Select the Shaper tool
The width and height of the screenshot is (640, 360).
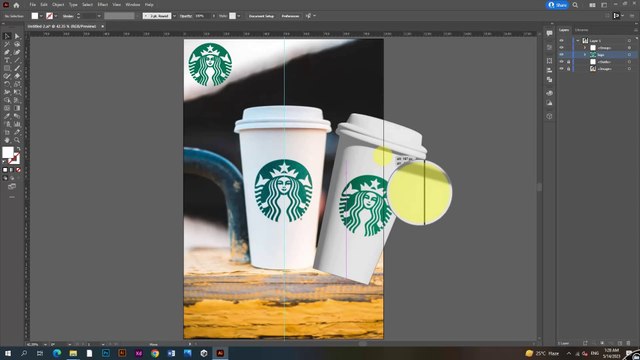click(7, 76)
